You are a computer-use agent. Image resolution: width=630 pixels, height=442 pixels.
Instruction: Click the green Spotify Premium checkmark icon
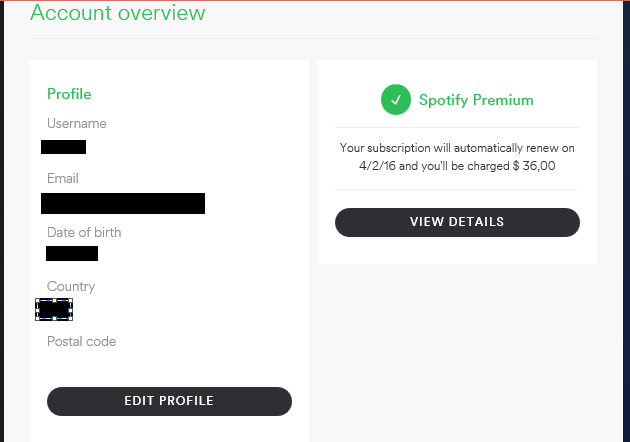pos(396,100)
